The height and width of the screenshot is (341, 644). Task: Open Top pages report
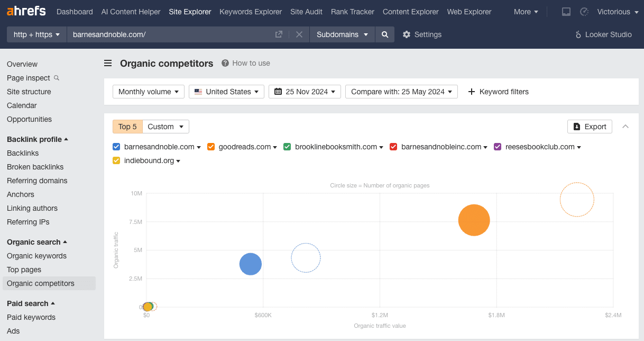24,270
